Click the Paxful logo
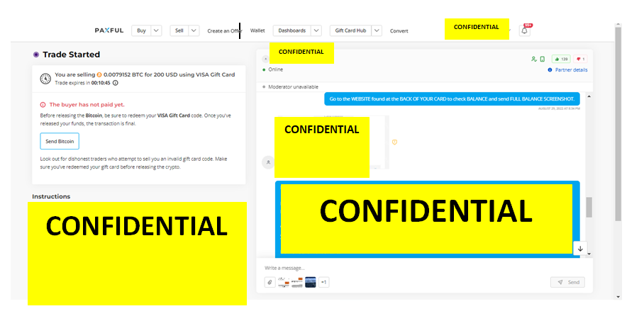This screenshot has width=644, height=316. 109,30
